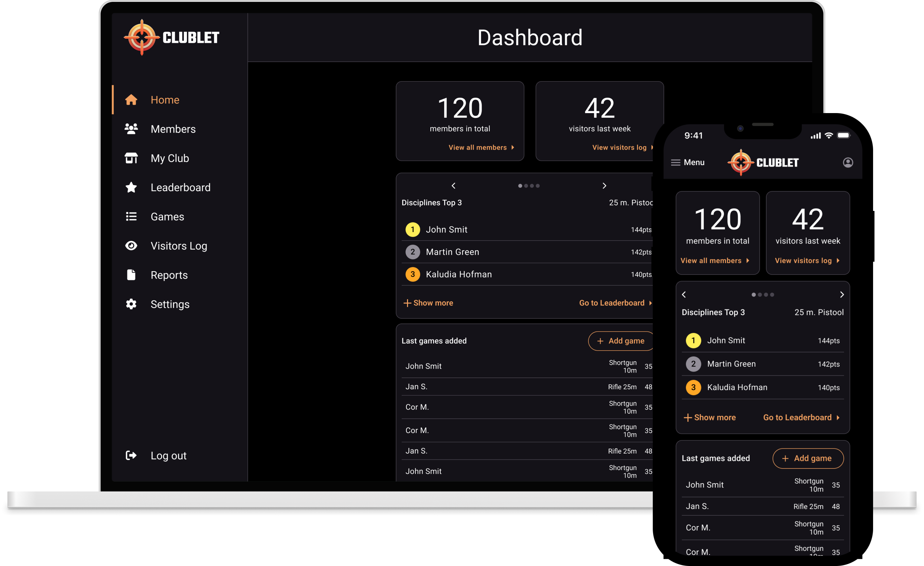
Task: Click Kaludia Hofman's orange rank 3 badge on the phone
Action: click(693, 387)
